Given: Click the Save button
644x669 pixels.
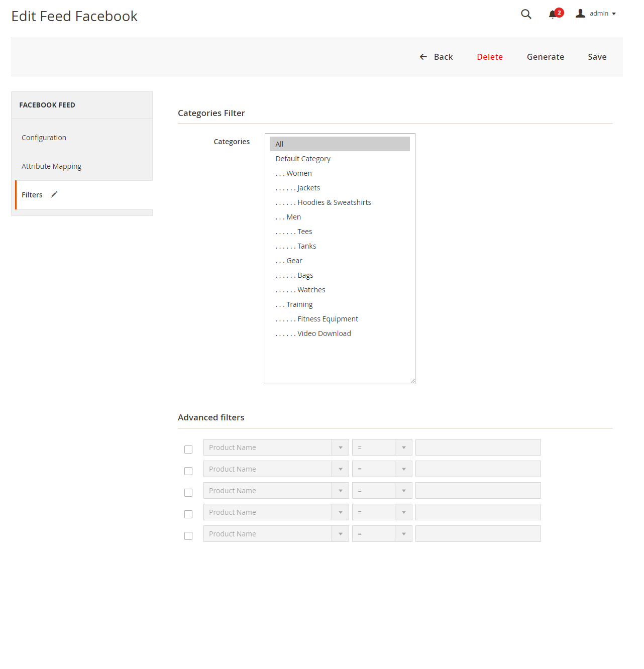Looking at the screenshot, I should tap(597, 57).
